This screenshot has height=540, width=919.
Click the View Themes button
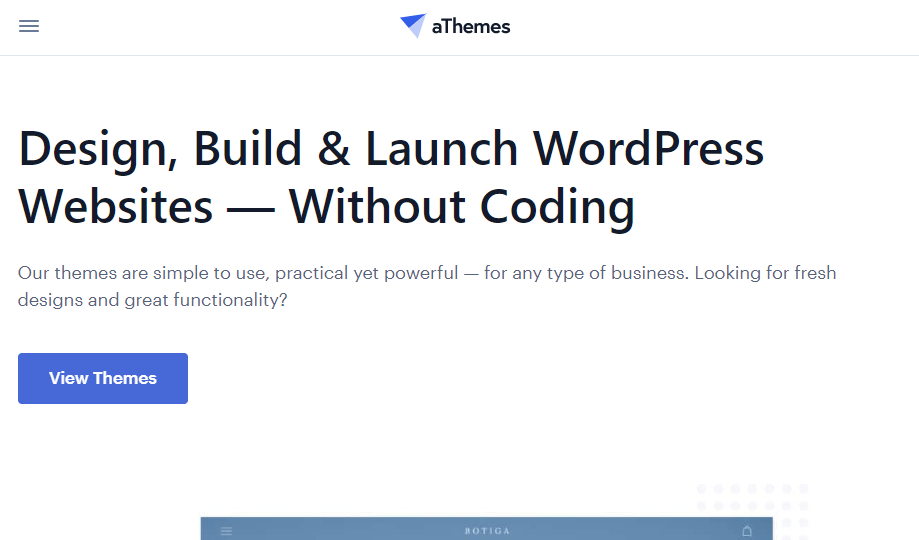coord(103,378)
